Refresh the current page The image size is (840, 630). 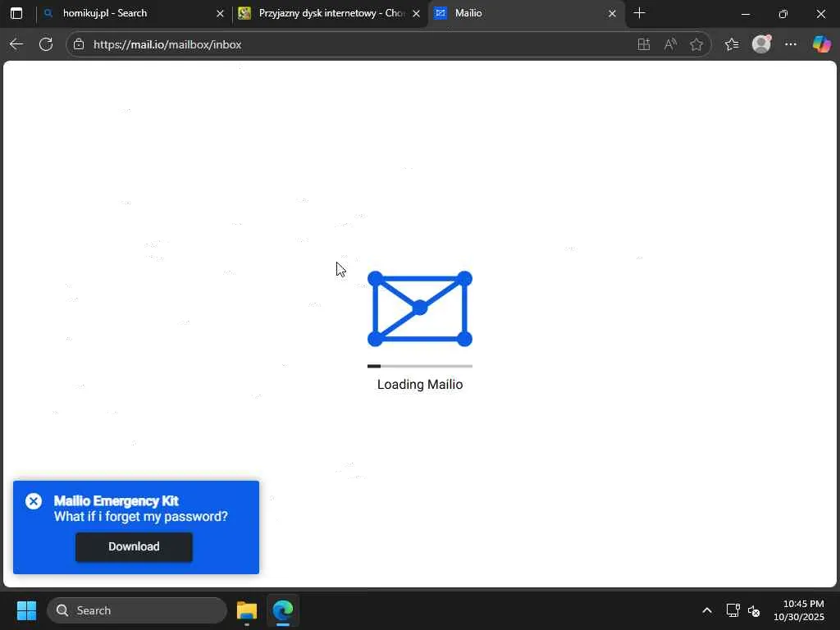pyautogui.click(x=46, y=44)
